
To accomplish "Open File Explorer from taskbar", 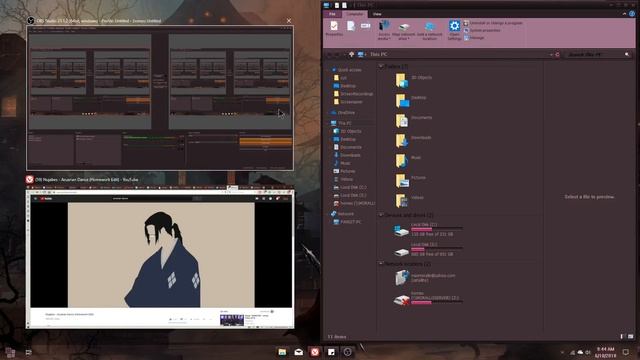I will point(282,352).
